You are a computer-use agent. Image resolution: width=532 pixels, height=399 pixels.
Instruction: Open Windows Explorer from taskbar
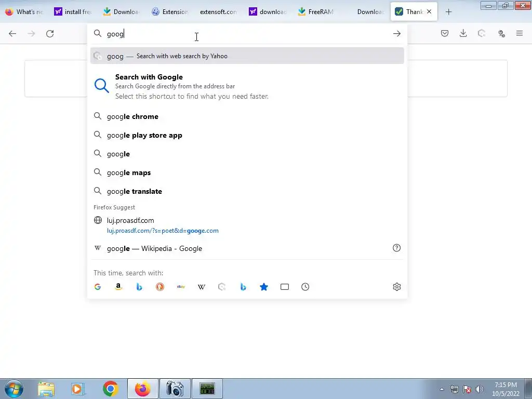(46, 389)
